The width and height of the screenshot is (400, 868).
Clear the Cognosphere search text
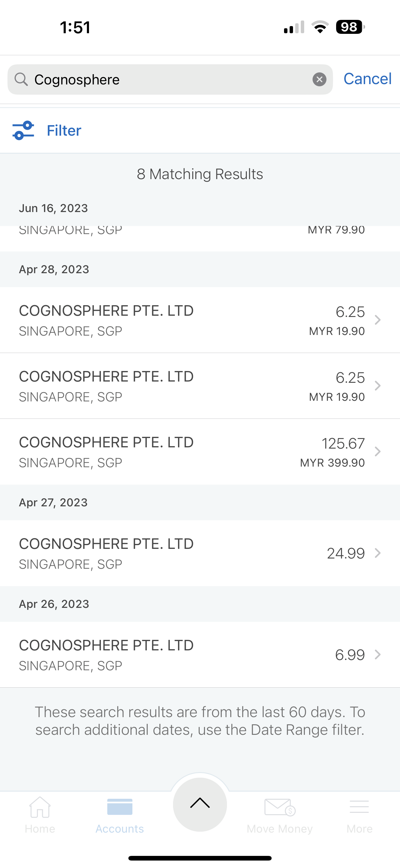319,79
